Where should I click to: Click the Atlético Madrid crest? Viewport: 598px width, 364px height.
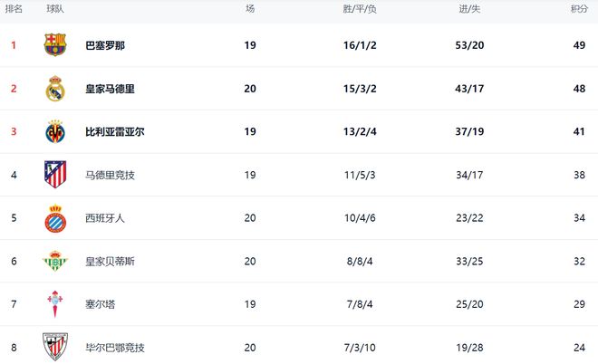(55, 175)
